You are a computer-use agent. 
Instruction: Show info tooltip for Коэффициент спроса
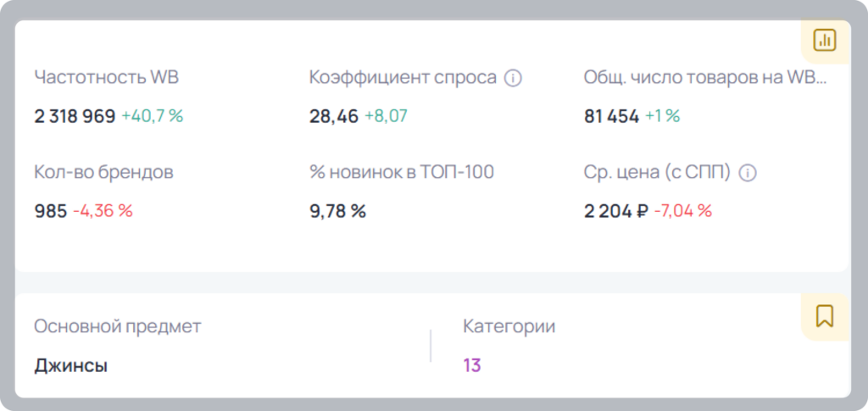513,79
